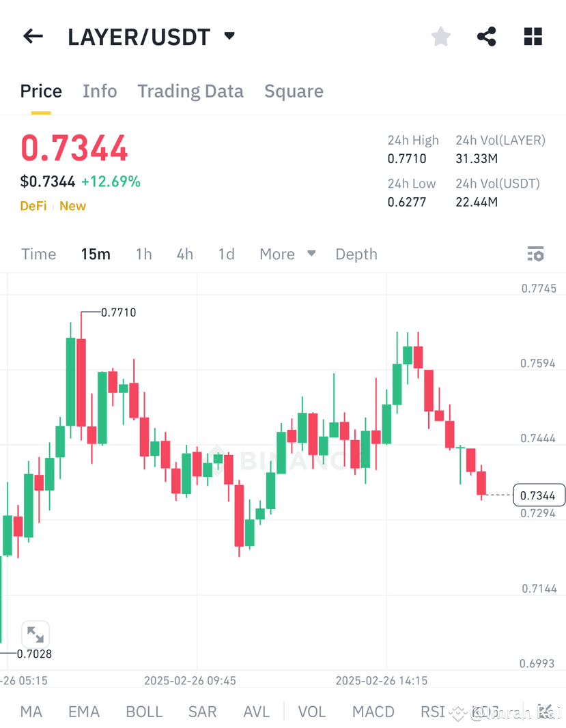This screenshot has height=728, width=566.
Task: Open chart settings icon beside Depth
Action: tap(535, 254)
